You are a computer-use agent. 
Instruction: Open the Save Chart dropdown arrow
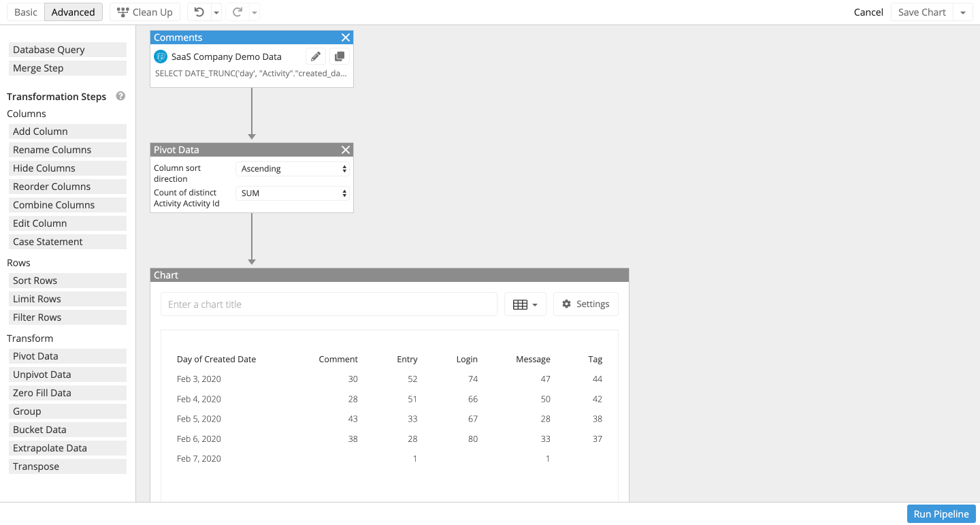click(962, 12)
